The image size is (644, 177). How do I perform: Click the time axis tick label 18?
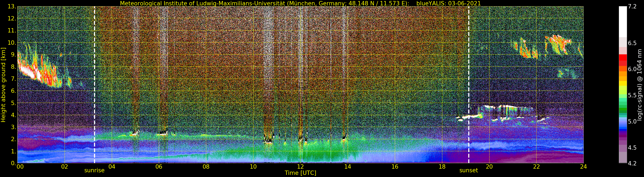[x=442, y=167]
